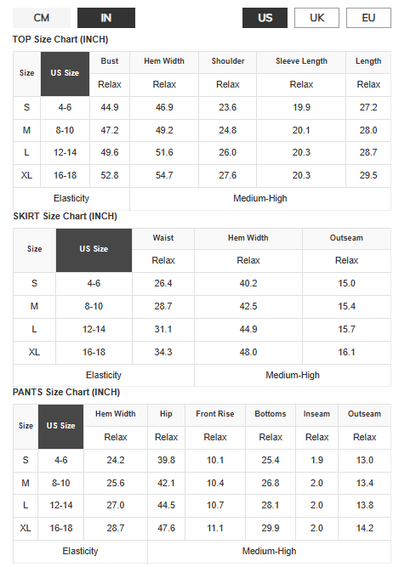Click TOP chart XL bust value 52.8
The width and height of the screenshot is (416, 567).
[110, 176]
